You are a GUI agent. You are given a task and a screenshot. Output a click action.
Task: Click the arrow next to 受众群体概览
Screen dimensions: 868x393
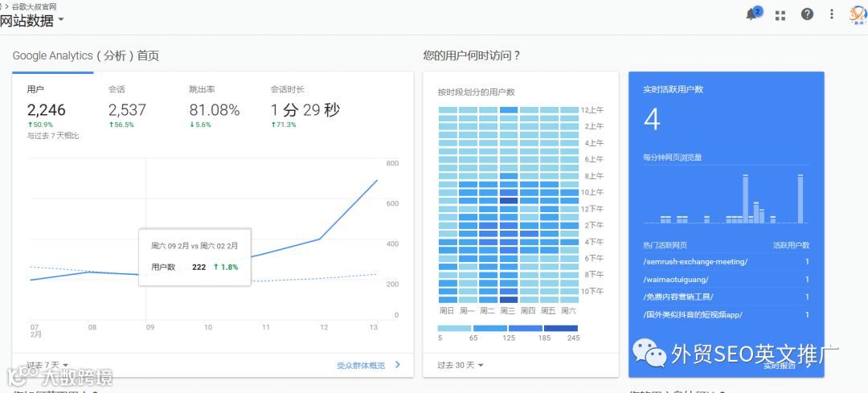(x=398, y=365)
